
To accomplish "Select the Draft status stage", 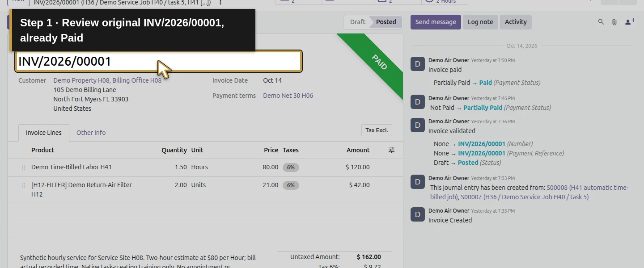I will click(357, 22).
